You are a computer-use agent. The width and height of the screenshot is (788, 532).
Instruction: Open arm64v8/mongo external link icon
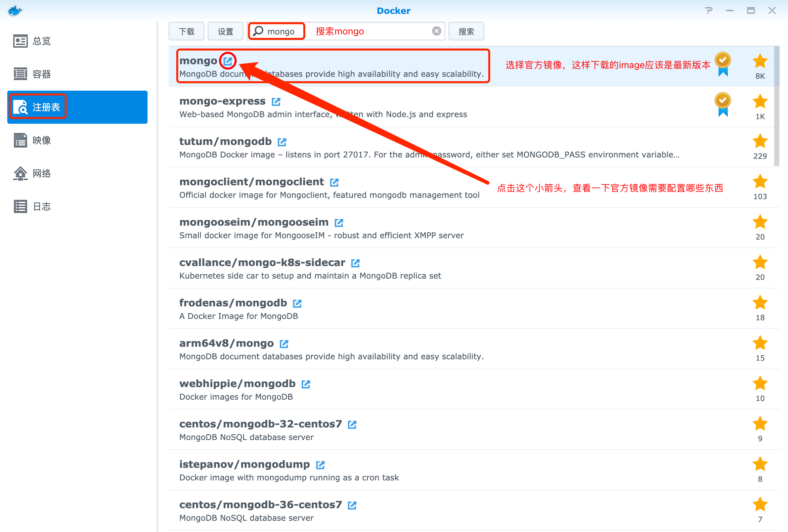point(284,344)
